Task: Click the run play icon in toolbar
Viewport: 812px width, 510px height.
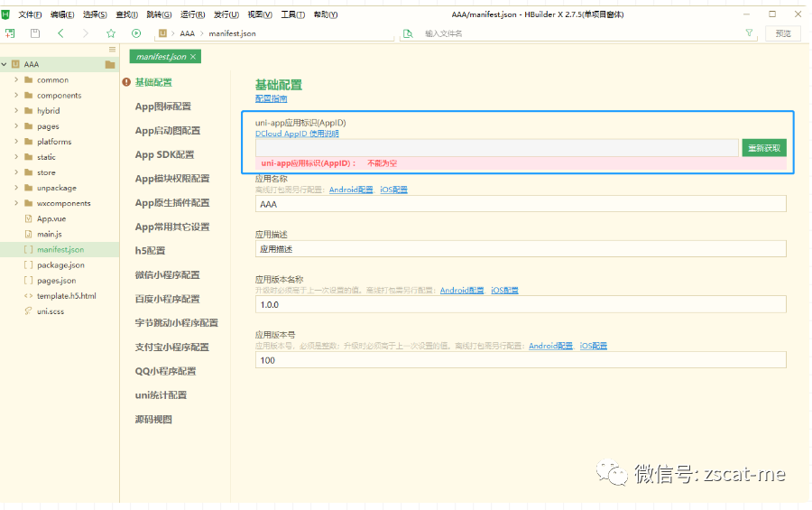Action: [136, 33]
